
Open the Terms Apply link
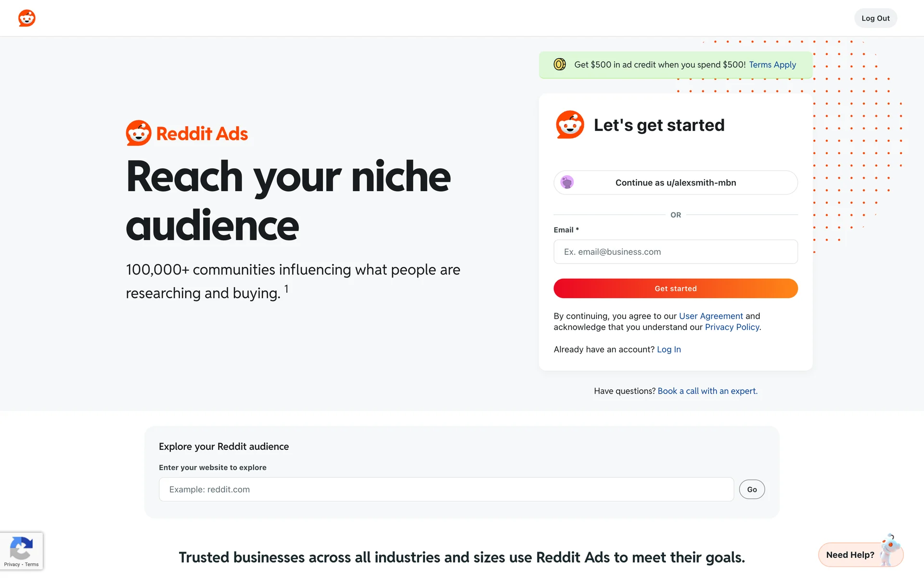pyautogui.click(x=772, y=65)
